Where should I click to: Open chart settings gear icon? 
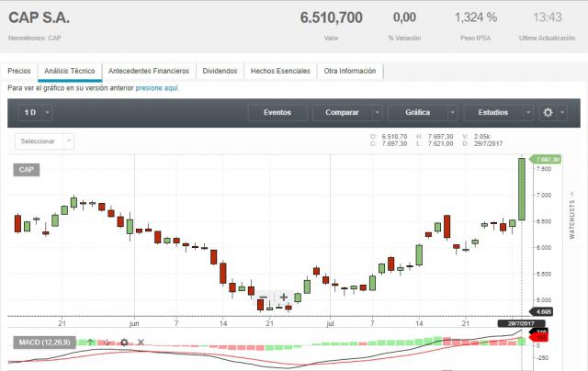coord(548,112)
